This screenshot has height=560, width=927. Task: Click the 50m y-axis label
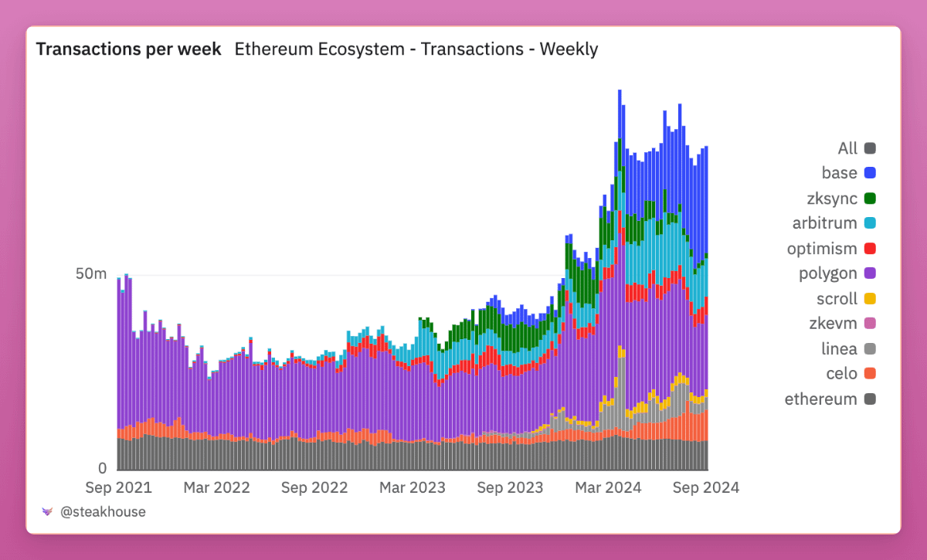pos(91,274)
